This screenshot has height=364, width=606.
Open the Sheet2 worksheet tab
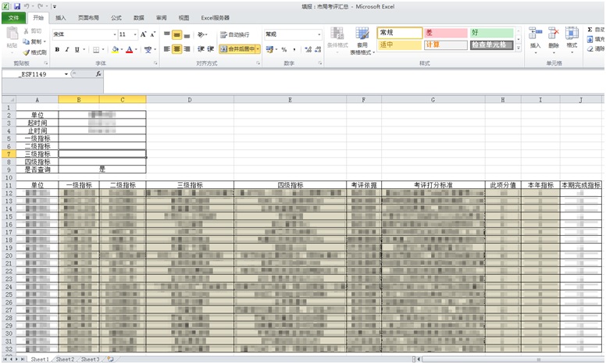click(64, 359)
